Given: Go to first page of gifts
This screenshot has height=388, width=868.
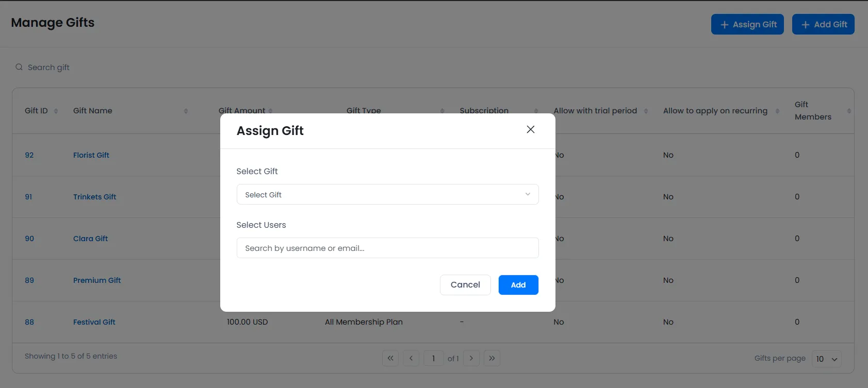Looking at the screenshot, I should 390,358.
